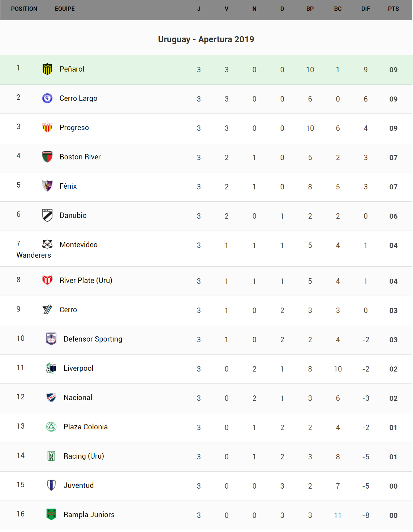The height and width of the screenshot is (532, 413).
Task: Open the Racing (Uru) team link
Action: pyautogui.click(x=83, y=456)
